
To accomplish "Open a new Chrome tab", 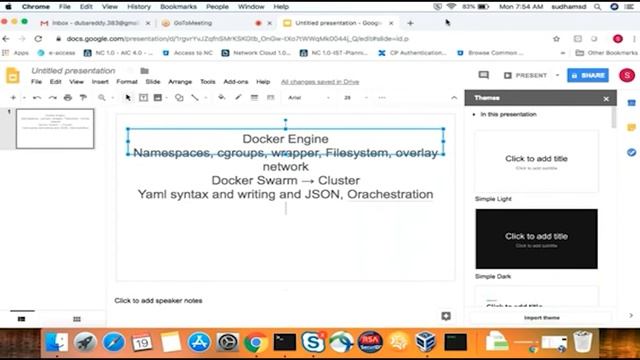I will coord(410,23).
